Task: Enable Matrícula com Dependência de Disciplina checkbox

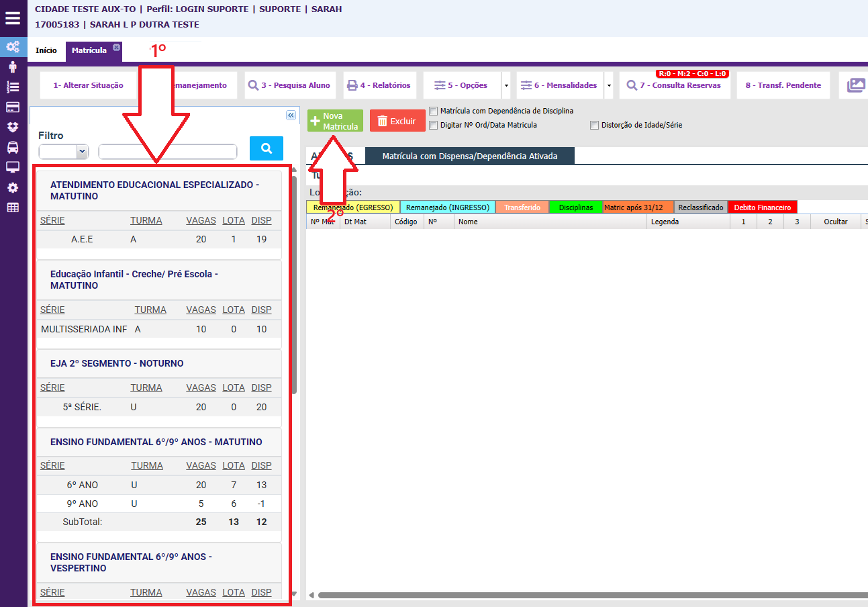Action: coord(434,111)
